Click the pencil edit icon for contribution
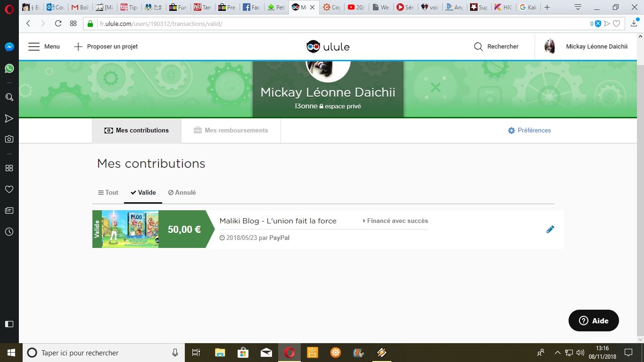Image resolution: width=644 pixels, height=362 pixels. click(x=550, y=230)
